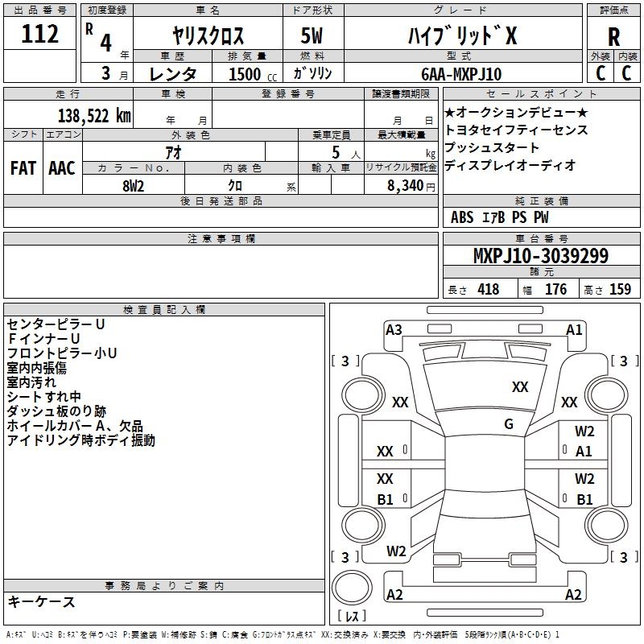Image resolution: width=644 pixels, height=644 pixels.
Task: Click note 室内汚れ
Action: [31, 382]
